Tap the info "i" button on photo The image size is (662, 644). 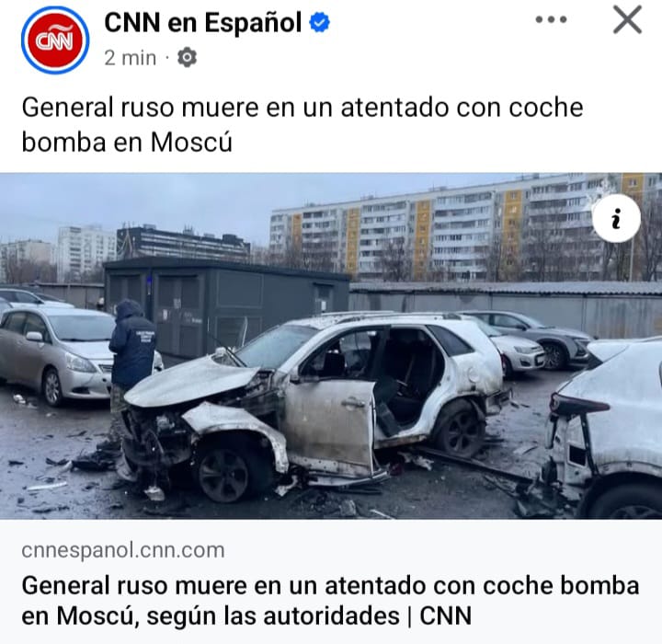[x=616, y=218]
